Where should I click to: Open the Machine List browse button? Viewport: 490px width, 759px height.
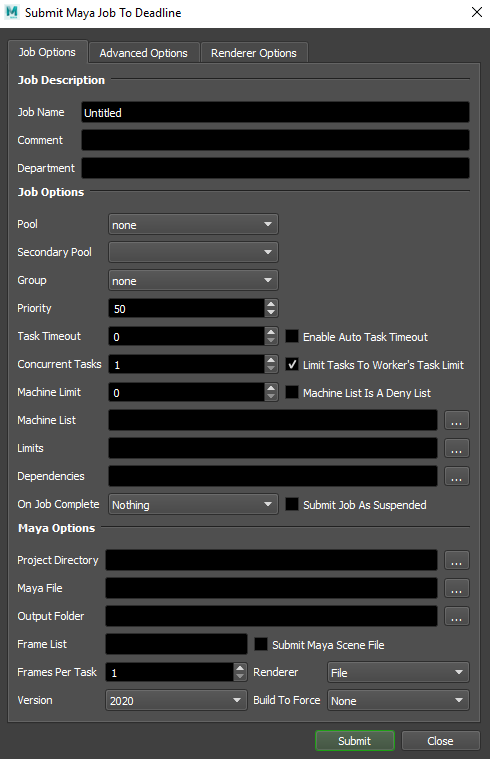pos(456,420)
